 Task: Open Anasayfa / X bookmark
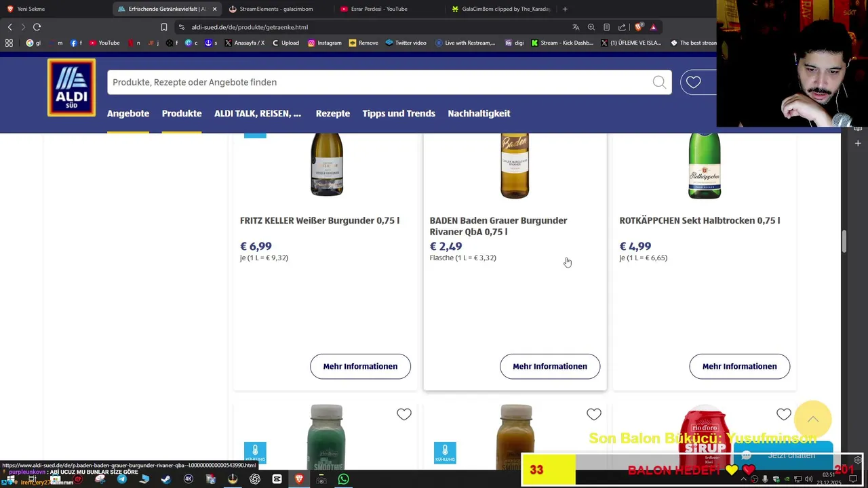[x=245, y=43]
